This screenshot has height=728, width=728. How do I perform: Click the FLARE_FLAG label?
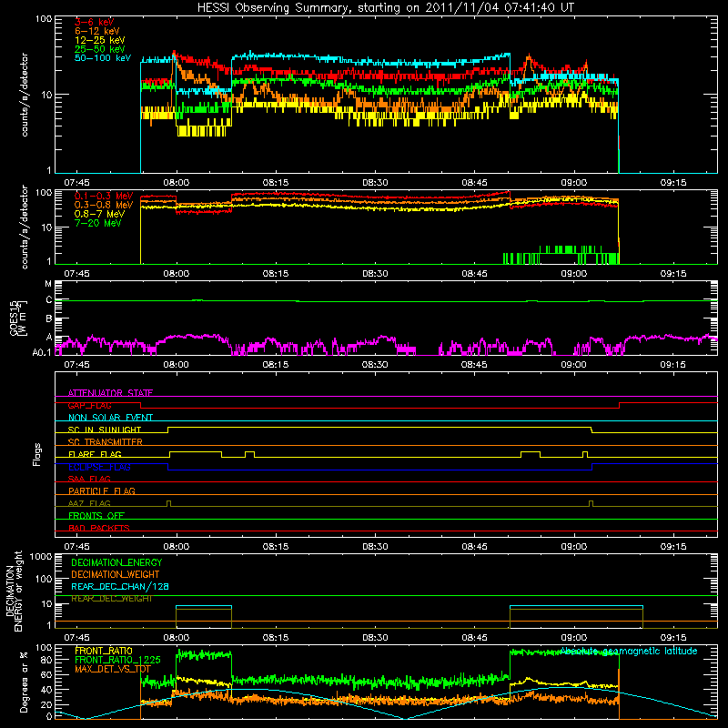95,454
